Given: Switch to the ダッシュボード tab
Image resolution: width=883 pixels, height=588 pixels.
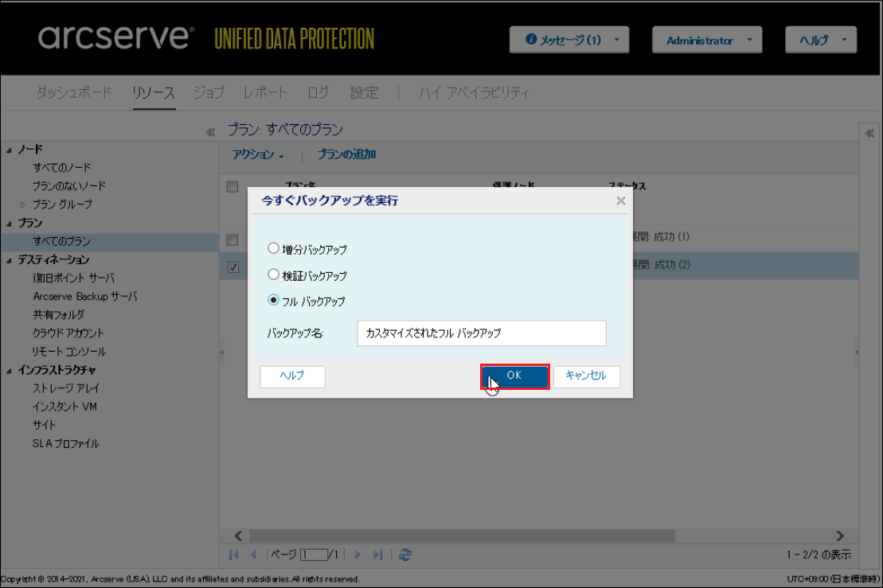Looking at the screenshot, I should tap(74, 92).
